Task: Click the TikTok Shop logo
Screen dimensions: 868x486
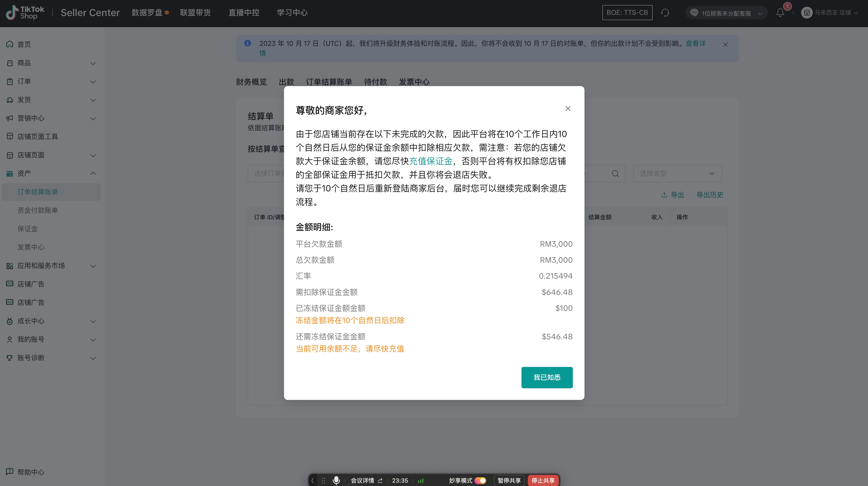Action: point(25,13)
